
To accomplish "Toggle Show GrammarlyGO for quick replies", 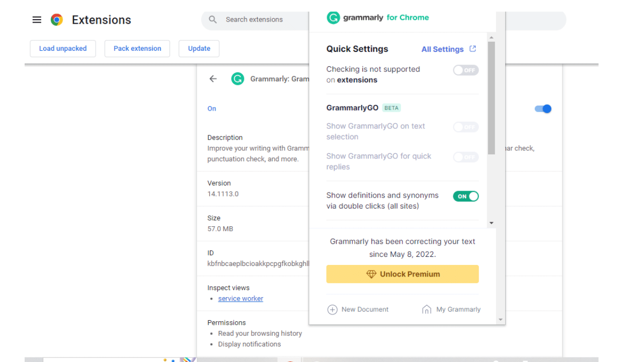I will coord(465,157).
